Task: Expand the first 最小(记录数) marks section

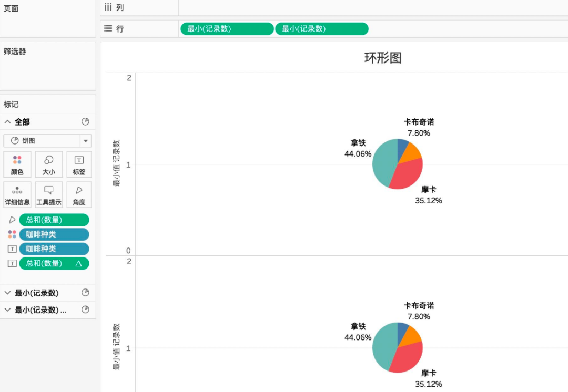Action: coord(8,293)
